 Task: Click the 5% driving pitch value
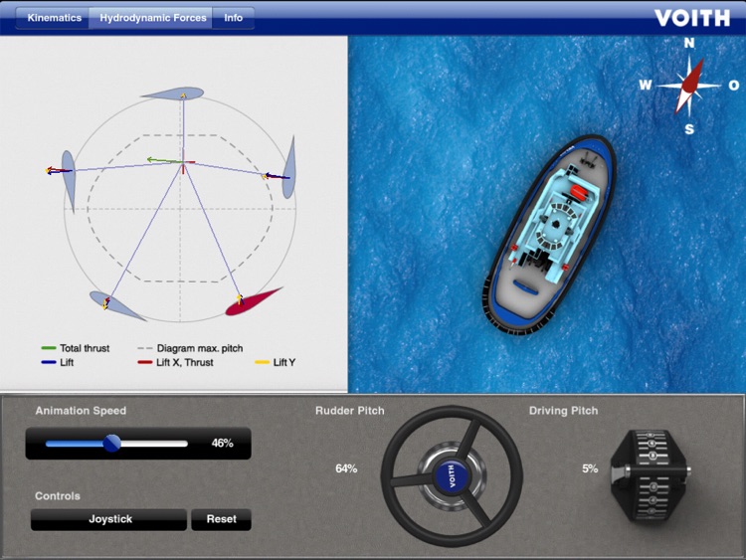pos(590,468)
